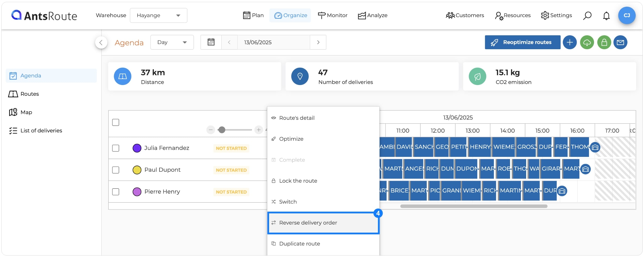Open Routes in the sidebar
The image size is (644, 257).
[24, 94]
